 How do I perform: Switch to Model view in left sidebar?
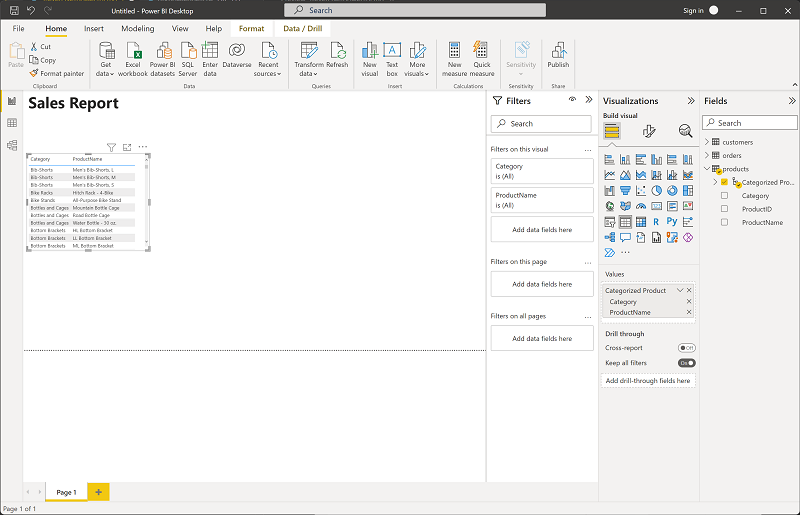click(12, 145)
